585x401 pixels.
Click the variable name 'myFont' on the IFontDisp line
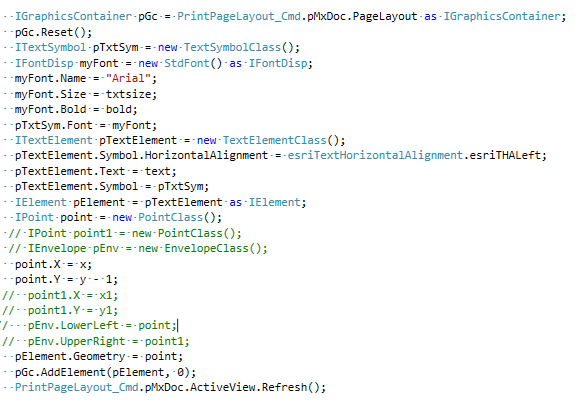tap(99, 63)
